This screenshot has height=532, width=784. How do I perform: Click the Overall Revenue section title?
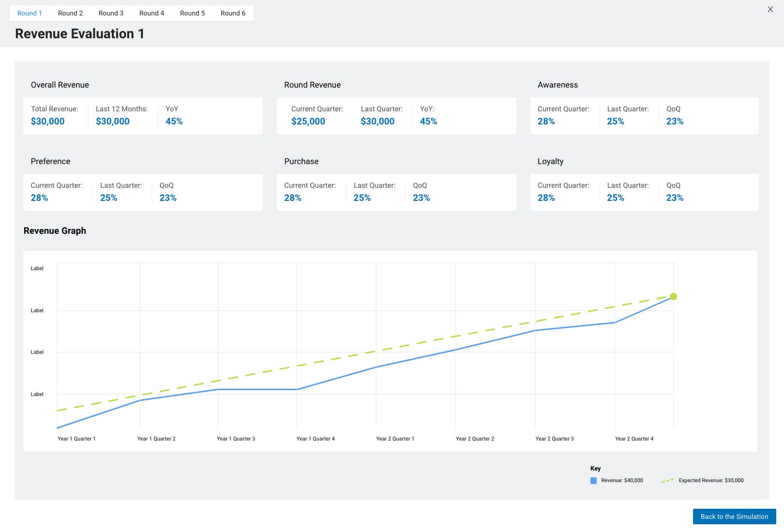click(x=60, y=85)
